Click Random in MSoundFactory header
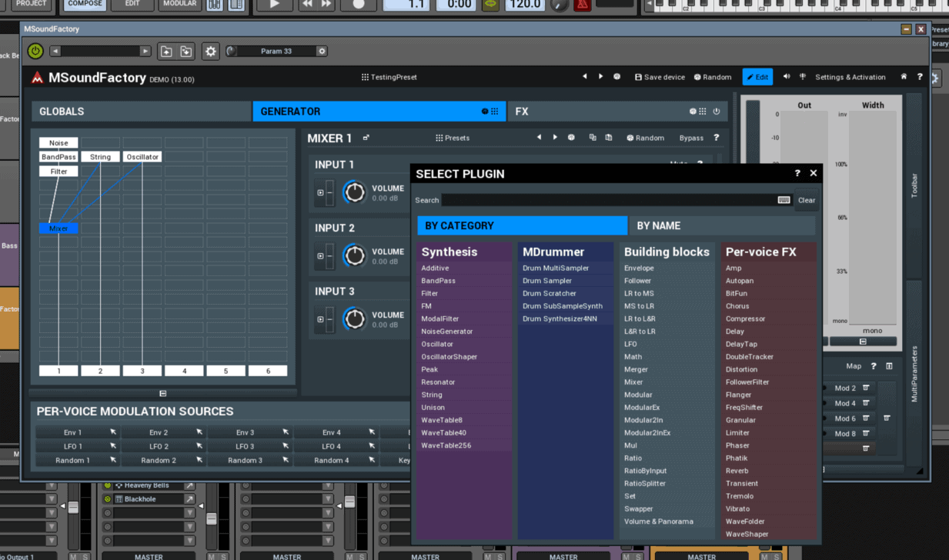This screenshot has height=560, width=949. (x=713, y=77)
